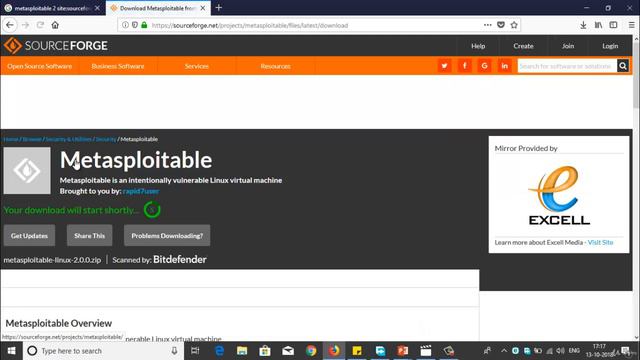
Task: Click the Share This button
Action: [x=89, y=236]
